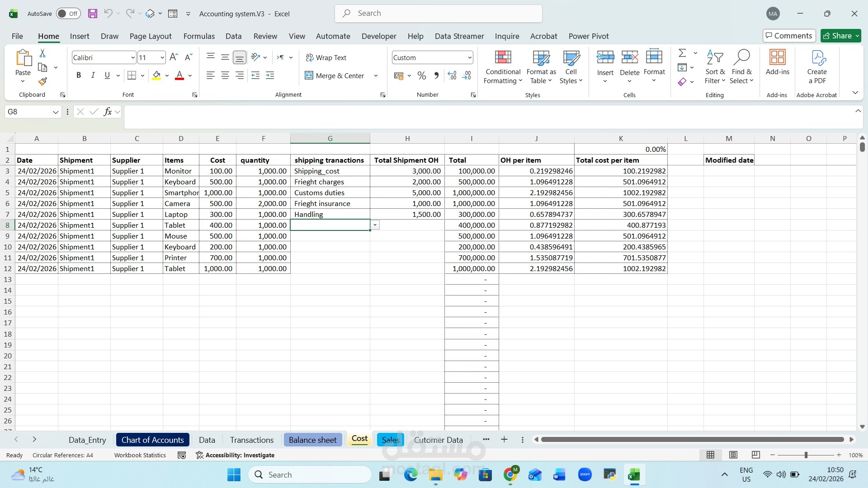Toggle AutoSave switch
This screenshot has width=868, height=488.
coord(68,14)
